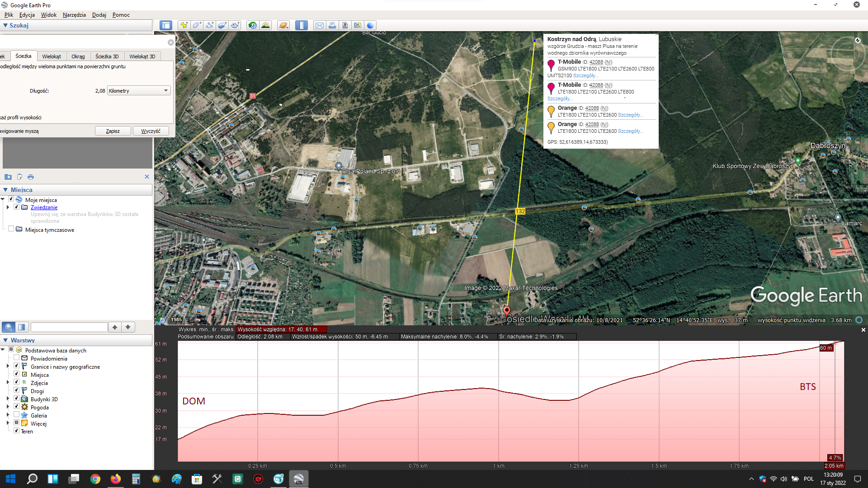This screenshot has width=868, height=488.
Task: Click the view in Google Maps icon
Action: click(358, 25)
